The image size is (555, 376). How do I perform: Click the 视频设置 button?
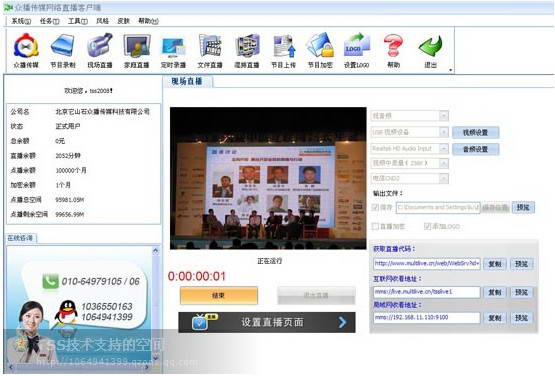476,132
